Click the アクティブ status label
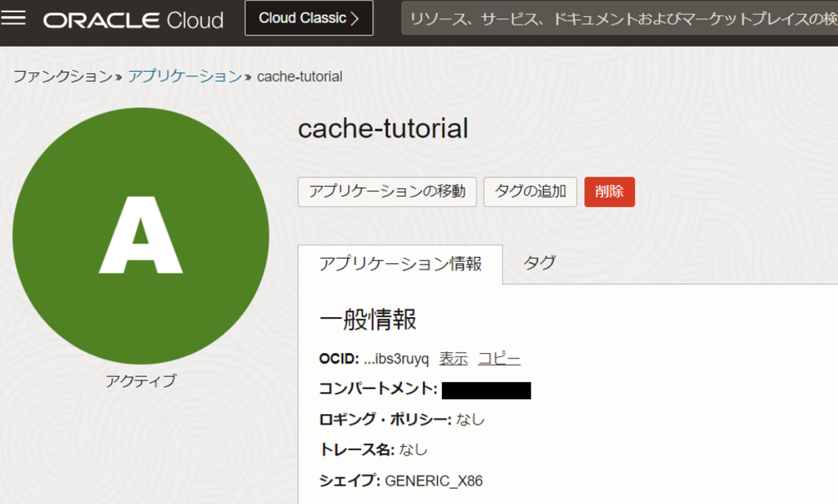The image size is (838, 504). [x=141, y=381]
